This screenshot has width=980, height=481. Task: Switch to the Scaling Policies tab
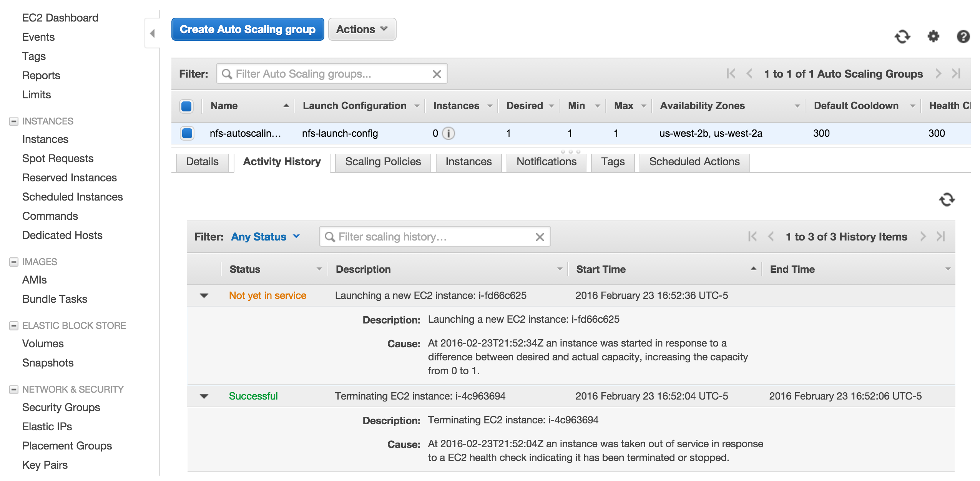(x=382, y=162)
